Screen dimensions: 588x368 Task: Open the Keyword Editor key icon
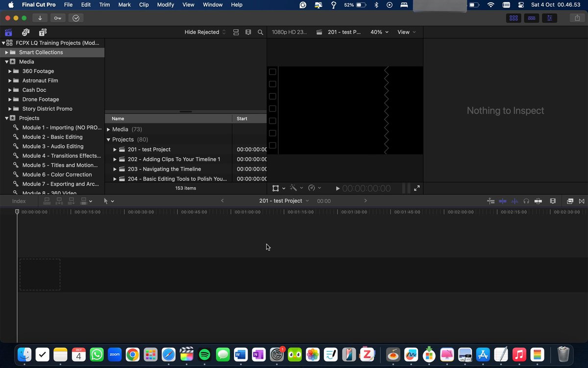coord(58,18)
